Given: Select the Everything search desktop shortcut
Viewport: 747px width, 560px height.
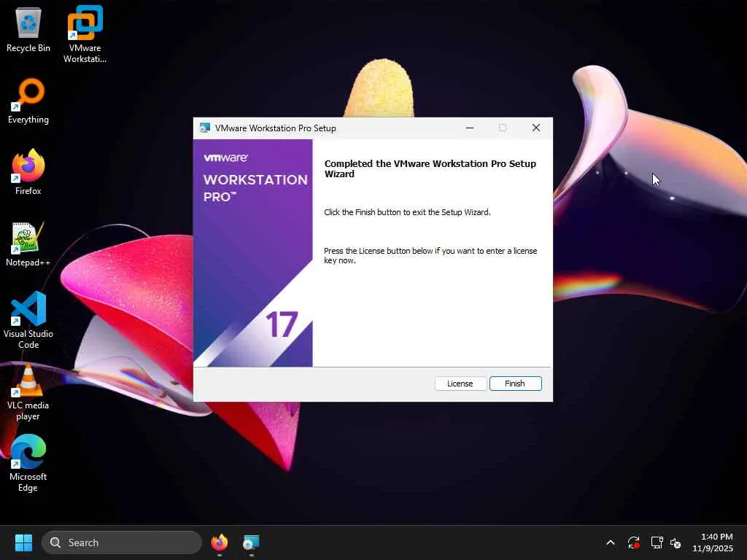Looking at the screenshot, I should [28, 101].
